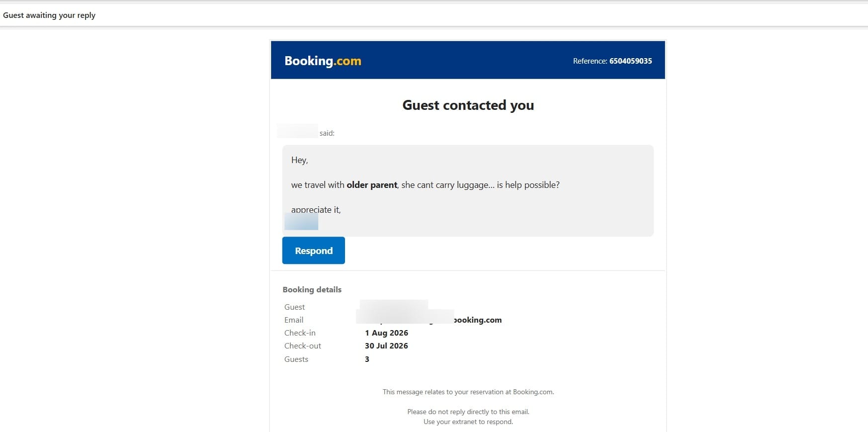
Task: Click the 'Please do not reply directly' notice
Action: [x=468, y=412]
